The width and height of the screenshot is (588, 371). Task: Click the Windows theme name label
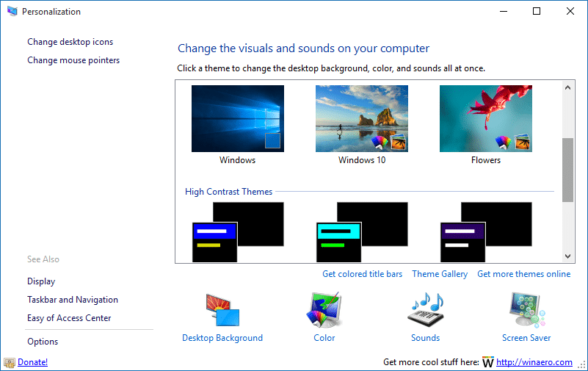(x=237, y=160)
